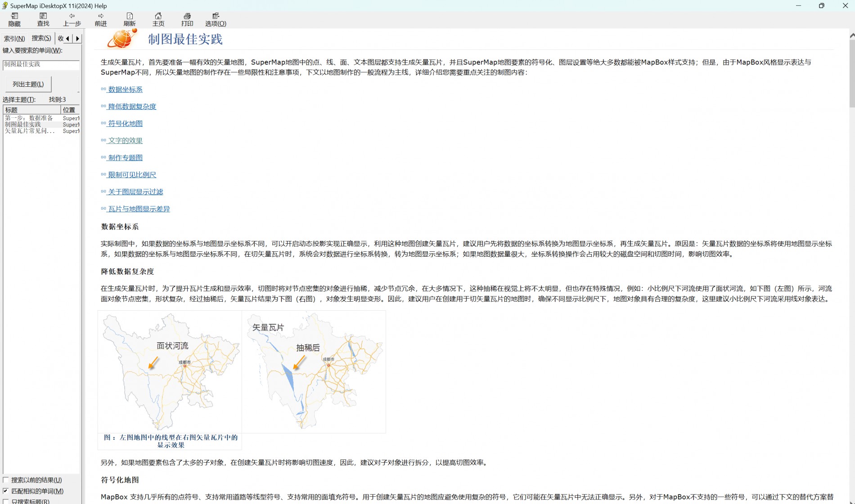Open the 文字的效果 link

125,141
